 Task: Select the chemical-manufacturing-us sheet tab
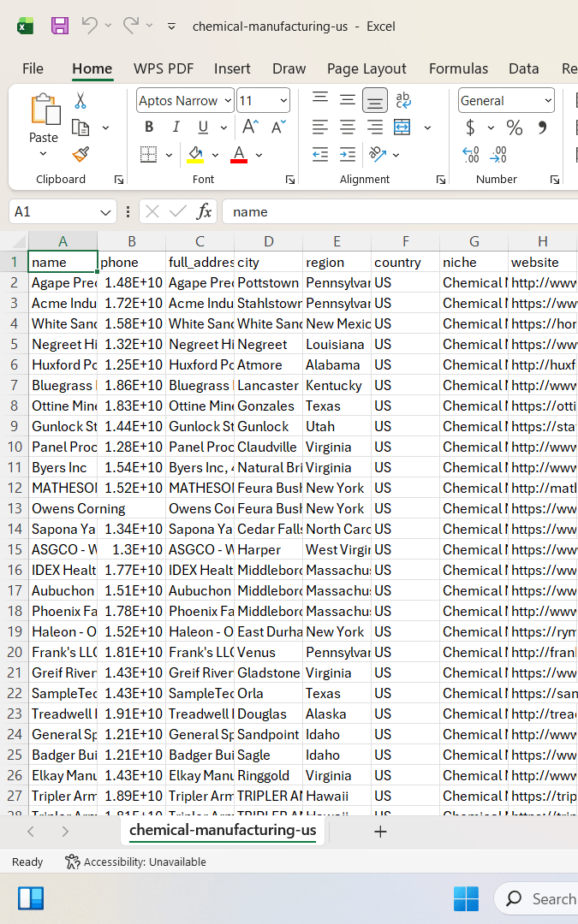223,830
